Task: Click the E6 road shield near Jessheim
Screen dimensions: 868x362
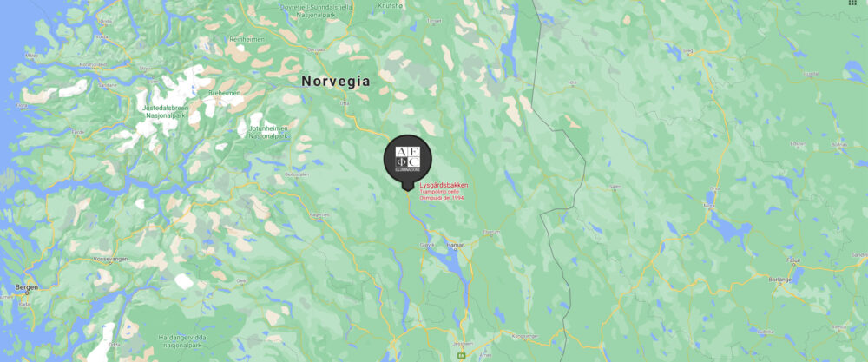Action: click(461, 354)
